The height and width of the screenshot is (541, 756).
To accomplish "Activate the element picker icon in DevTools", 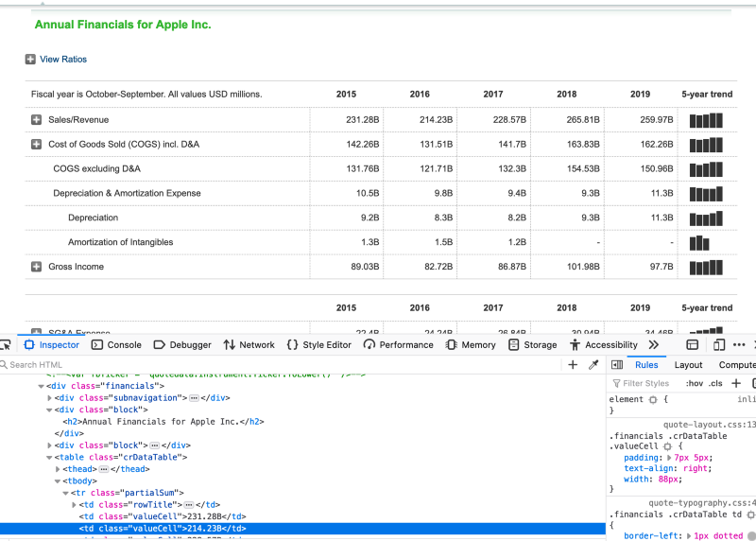I will coord(5,345).
